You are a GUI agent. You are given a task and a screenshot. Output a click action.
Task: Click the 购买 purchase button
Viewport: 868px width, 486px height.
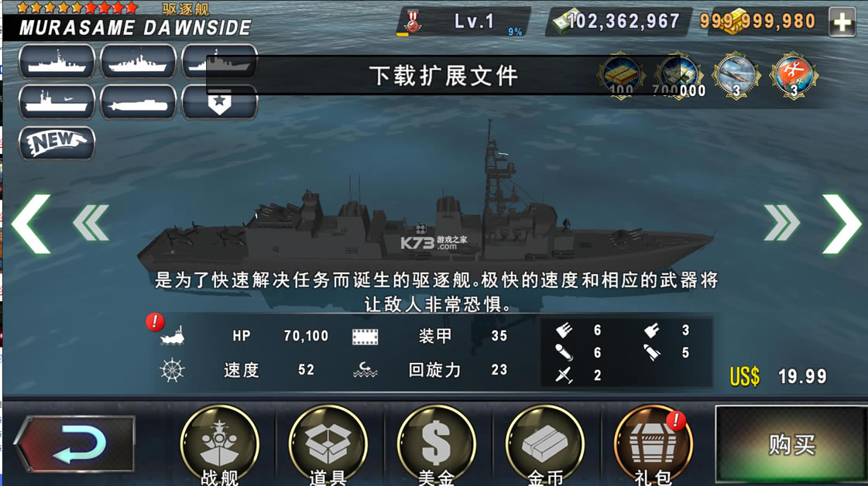791,444
